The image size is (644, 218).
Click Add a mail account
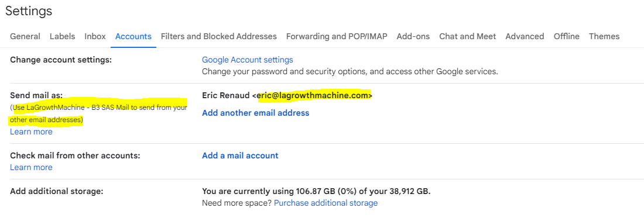pos(240,155)
